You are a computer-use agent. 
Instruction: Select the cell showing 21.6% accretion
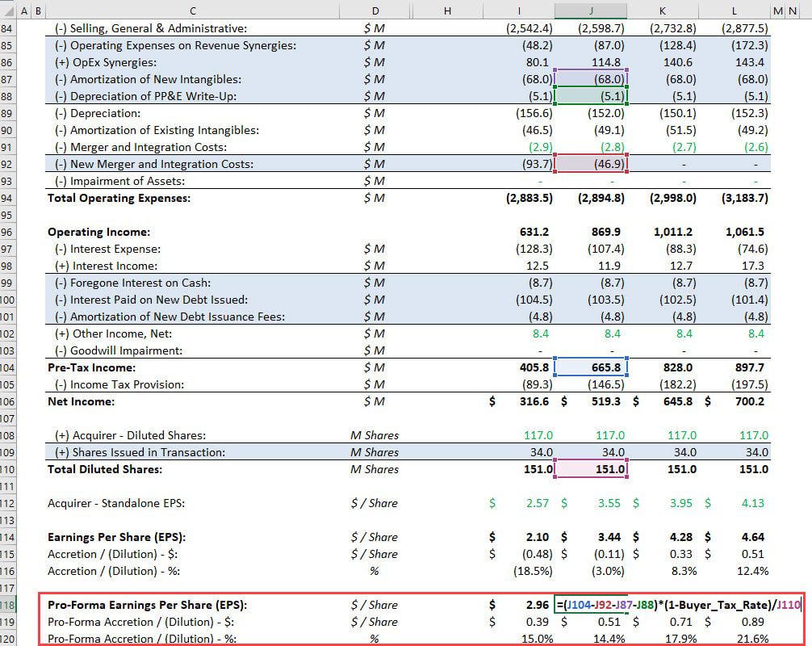point(735,639)
